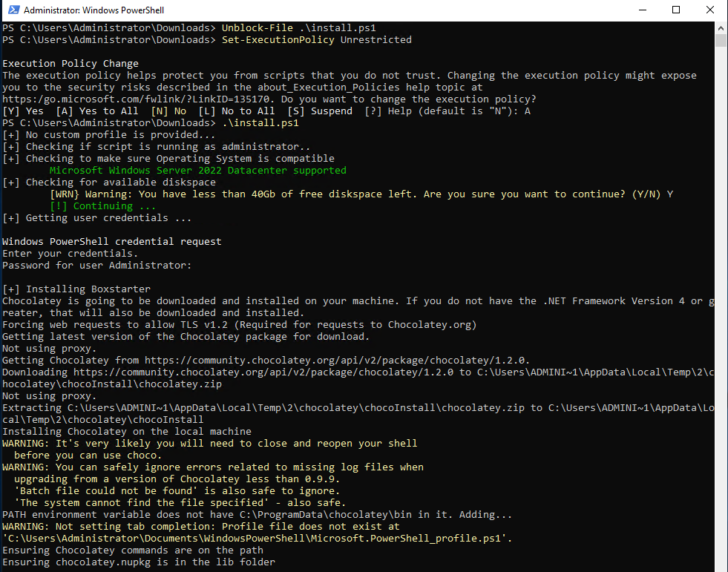This screenshot has width=728, height=572.
Task: Click the Minimize window button
Action: coord(643,10)
